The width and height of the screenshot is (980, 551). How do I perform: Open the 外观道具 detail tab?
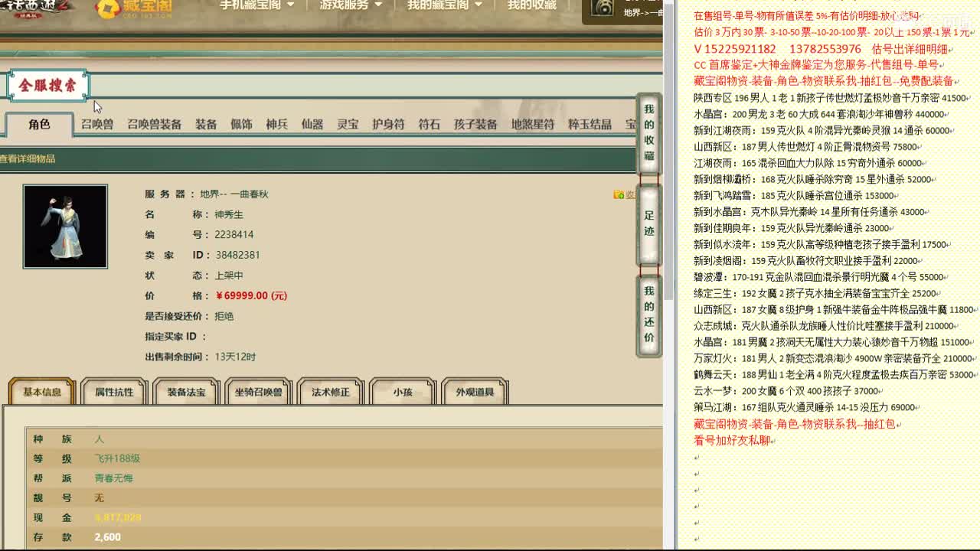point(475,392)
